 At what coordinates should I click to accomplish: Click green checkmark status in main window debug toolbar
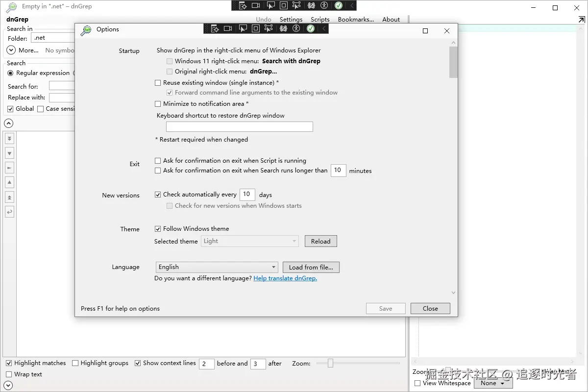pos(338,5)
